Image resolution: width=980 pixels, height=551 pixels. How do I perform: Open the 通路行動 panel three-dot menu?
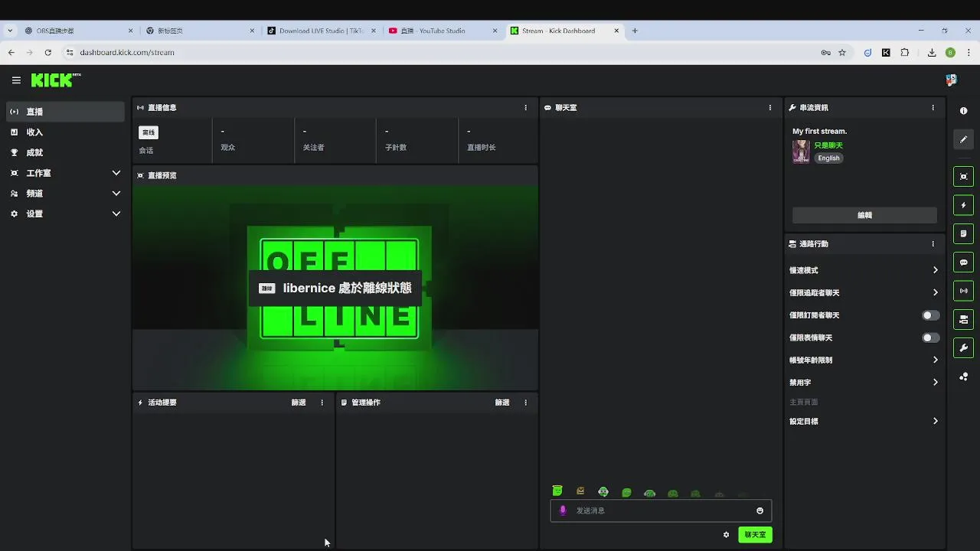[x=933, y=244]
